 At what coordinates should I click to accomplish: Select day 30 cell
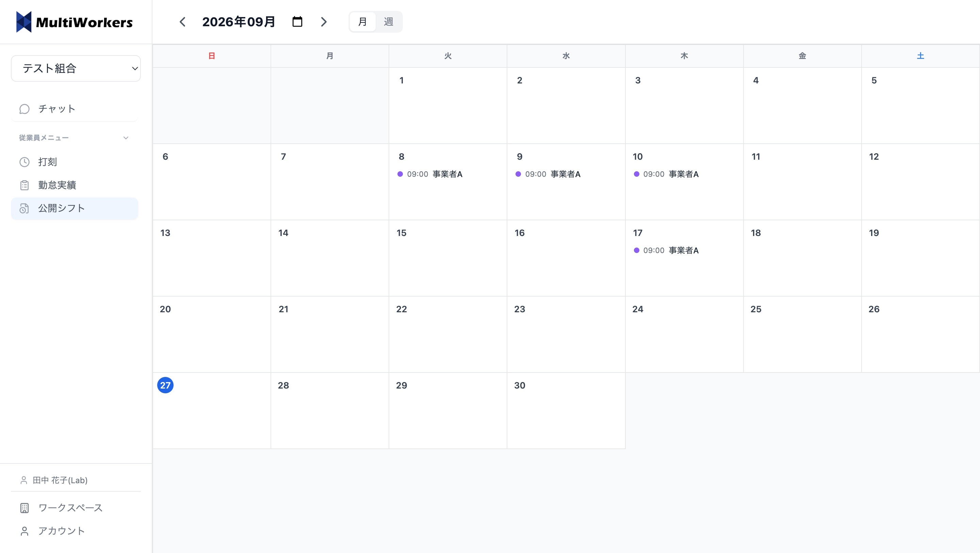(566, 411)
